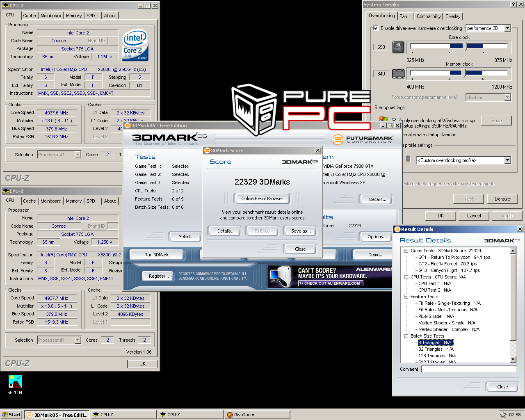The image size is (525, 420).
Task: Click the Result Details scrollbar up arrow
Action: pos(513,251)
